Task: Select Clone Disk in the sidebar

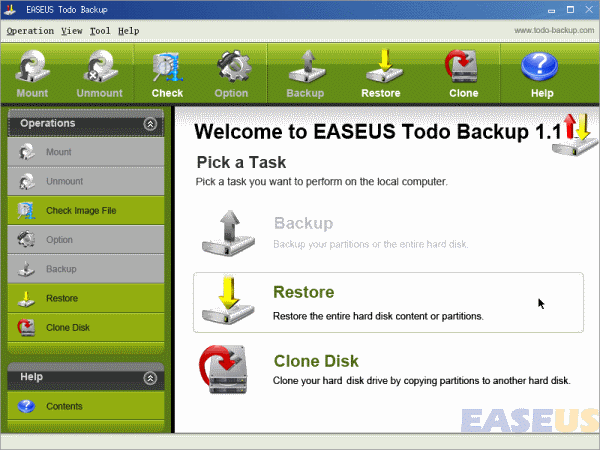Action: pyautogui.click(x=86, y=328)
